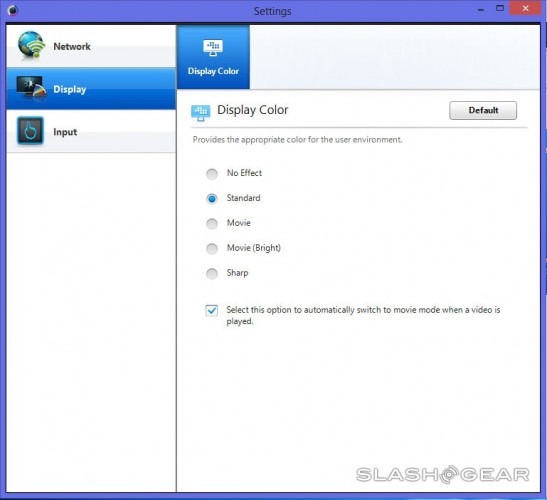Open the Network settings section
Screen dimensions: 547x500
point(91,46)
